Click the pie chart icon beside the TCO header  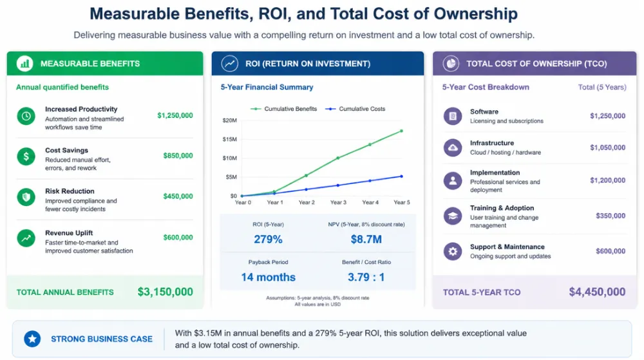coord(451,64)
